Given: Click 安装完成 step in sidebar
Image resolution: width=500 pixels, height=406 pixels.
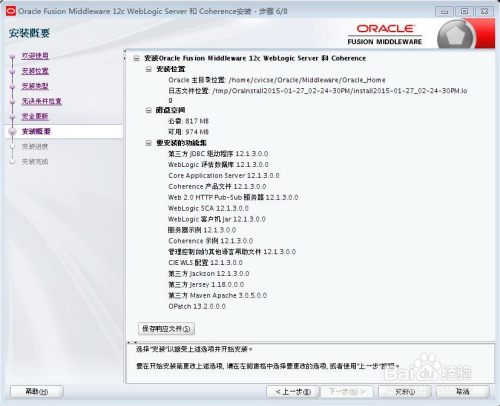Looking at the screenshot, I should tap(35, 162).
